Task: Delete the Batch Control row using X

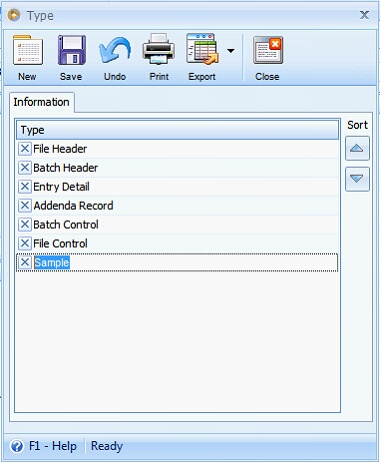Action: point(25,224)
